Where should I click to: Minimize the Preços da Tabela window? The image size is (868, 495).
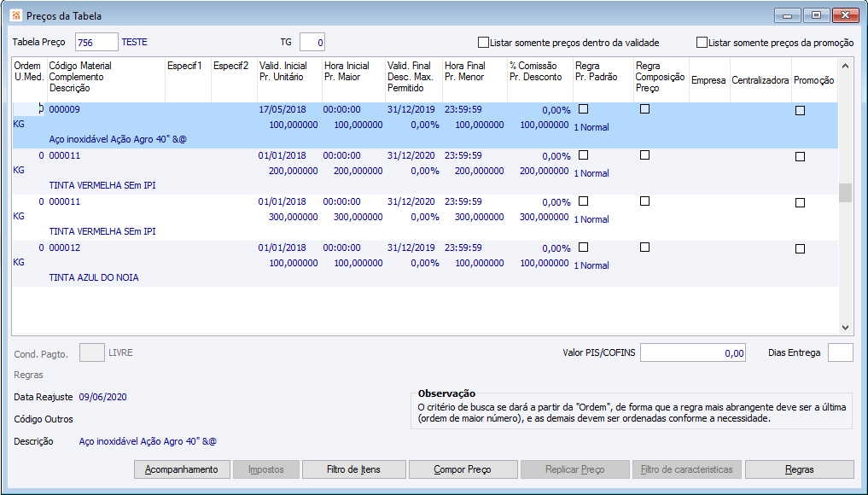[787, 15]
